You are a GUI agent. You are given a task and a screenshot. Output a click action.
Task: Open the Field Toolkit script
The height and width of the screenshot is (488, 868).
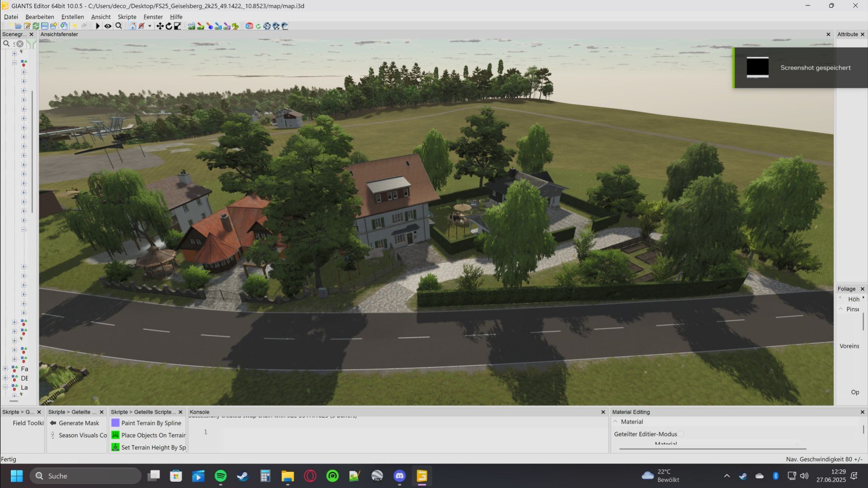point(28,423)
